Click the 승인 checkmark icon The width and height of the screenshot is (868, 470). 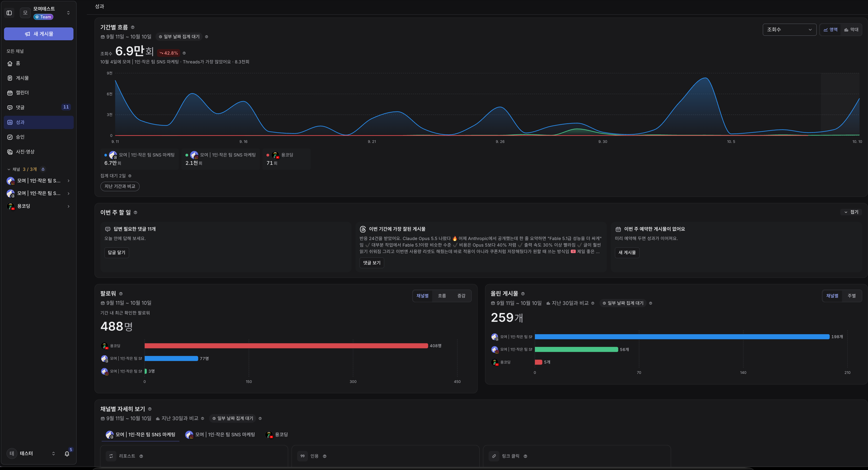point(10,137)
